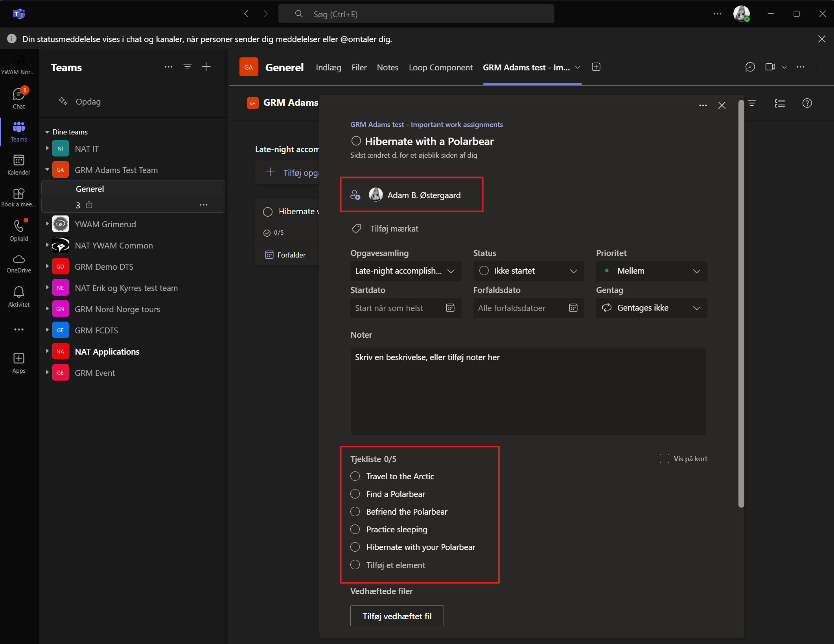Click into the Noter description field
This screenshot has height=644, width=834.
coord(528,391)
